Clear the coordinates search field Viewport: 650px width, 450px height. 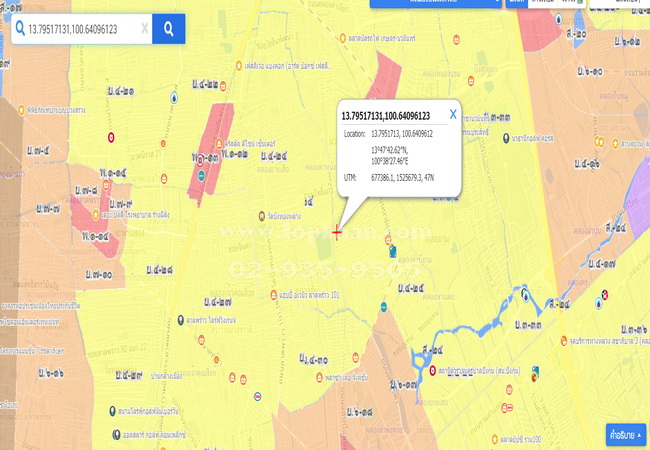point(144,29)
